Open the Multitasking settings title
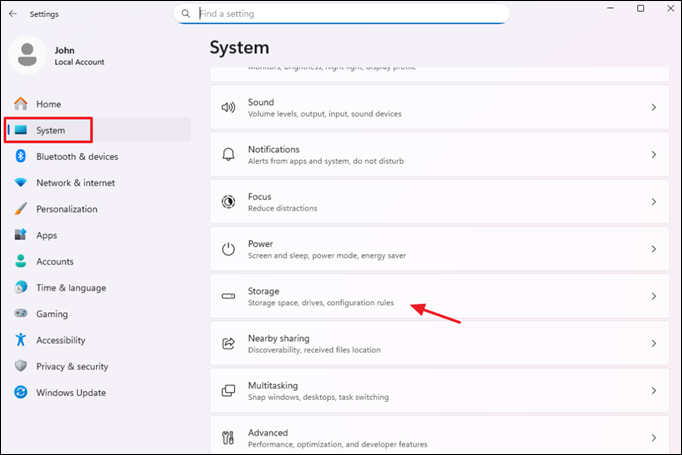This screenshot has height=455, width=682. 273,385
